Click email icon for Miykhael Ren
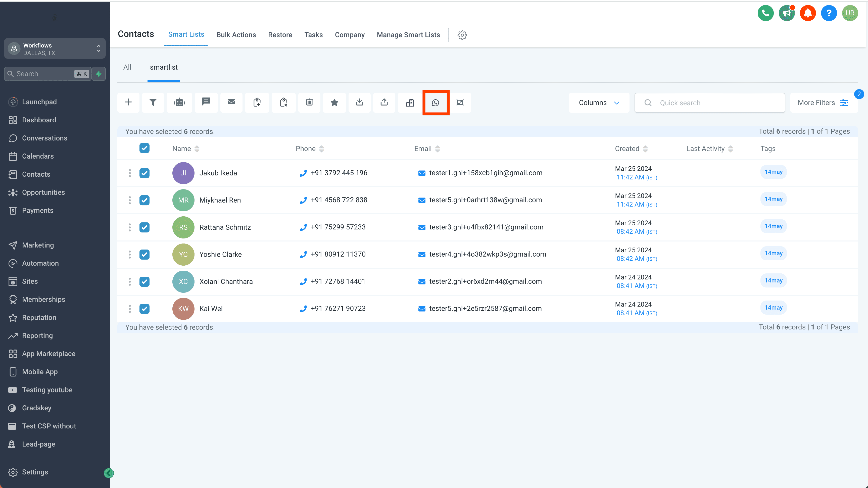The width and height of the screenshot is (868, 488). tap(421, 200)
